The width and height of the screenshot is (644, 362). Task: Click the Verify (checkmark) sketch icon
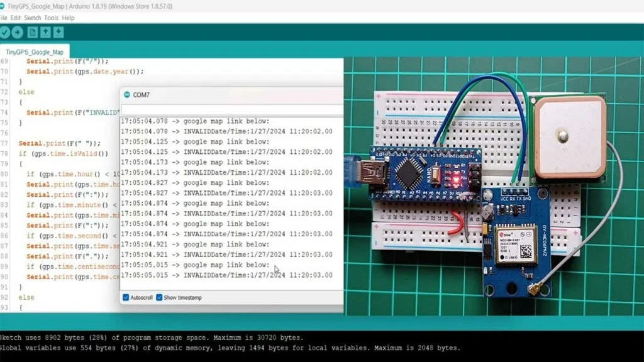6,32
